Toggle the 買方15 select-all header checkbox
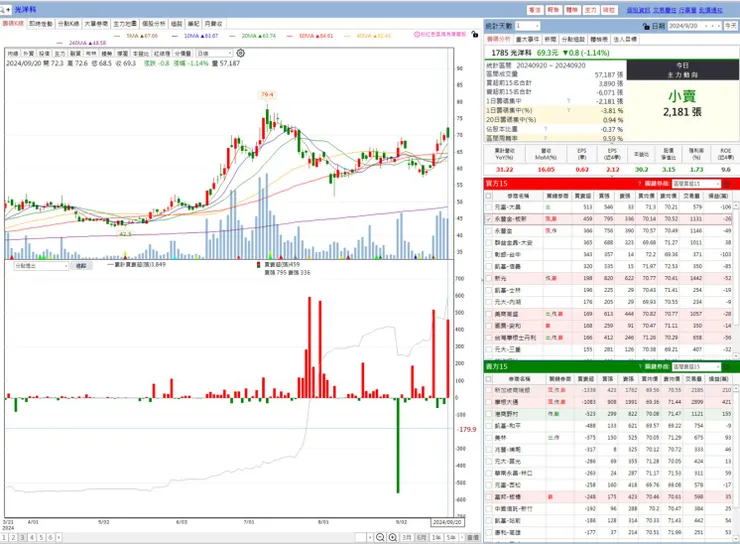Viewport: 740px width, 544px height. [x=488, y=196]
